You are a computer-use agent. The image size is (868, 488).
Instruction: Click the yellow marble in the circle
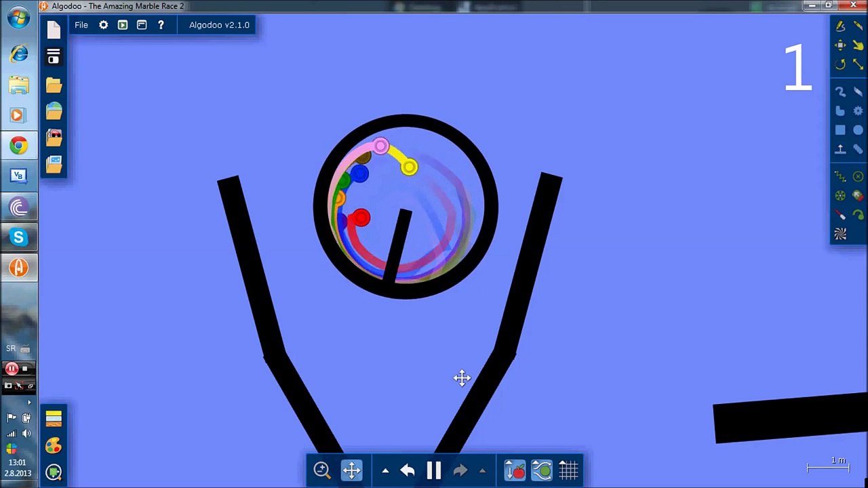click(409, 167)
